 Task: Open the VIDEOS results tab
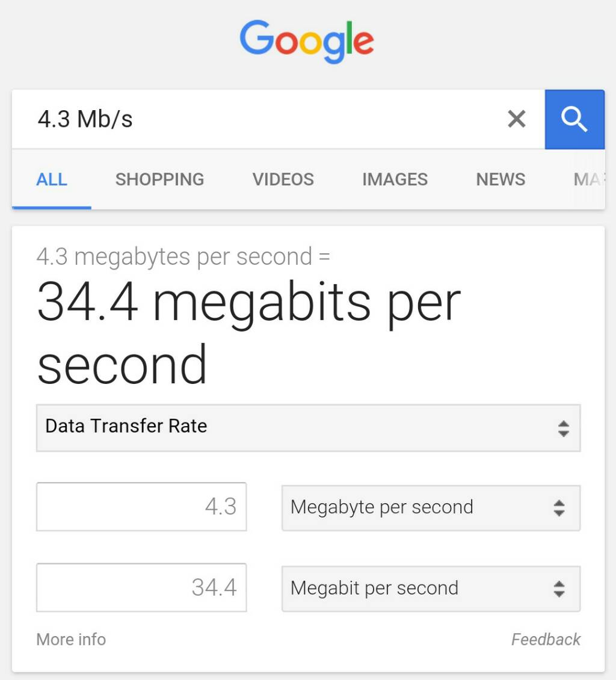pyautogui.click(x=283, y=179)
